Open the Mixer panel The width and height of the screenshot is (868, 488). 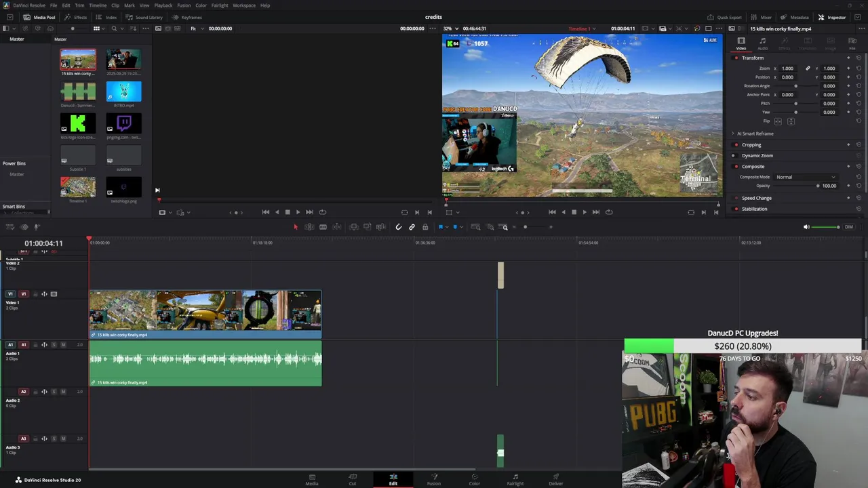[762, 17]
